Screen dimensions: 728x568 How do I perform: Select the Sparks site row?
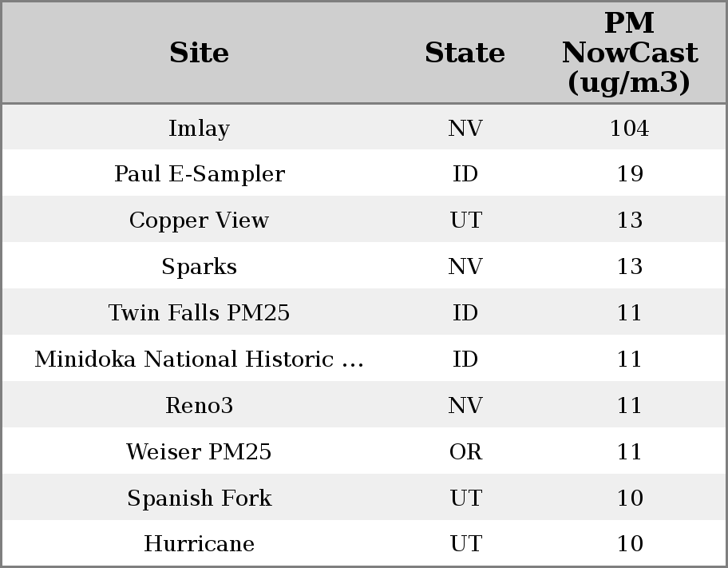(x=199, y=267)
